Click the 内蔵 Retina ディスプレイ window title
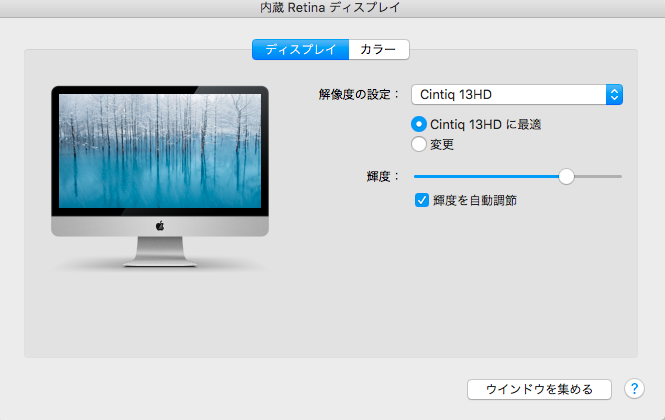The height and width of the screenshot is (420, 665). pos(330,8)
